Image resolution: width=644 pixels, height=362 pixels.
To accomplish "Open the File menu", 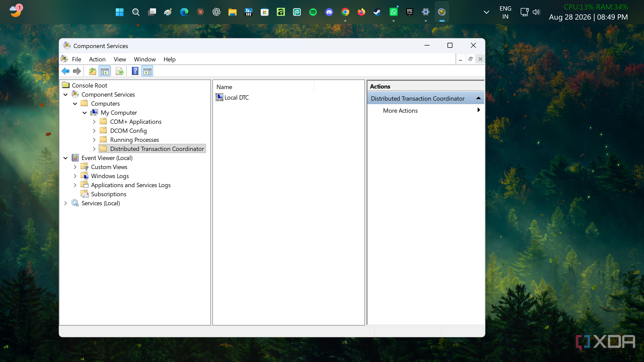I will pos(77,59).
